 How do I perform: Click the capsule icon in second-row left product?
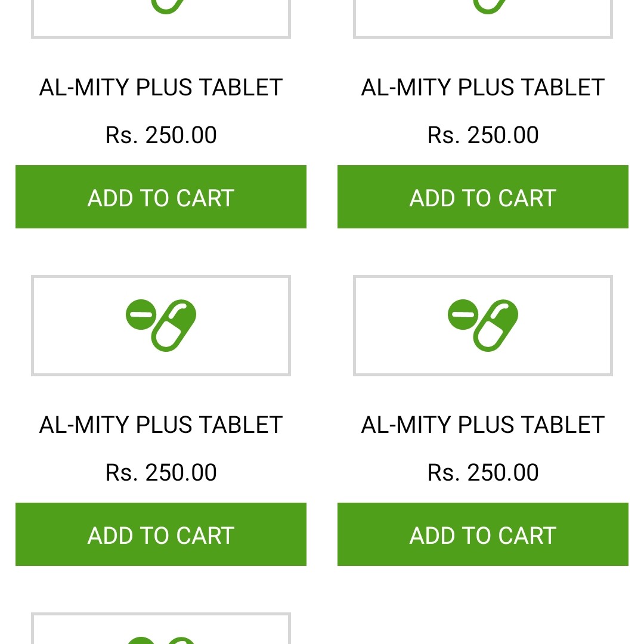point(174,327)
